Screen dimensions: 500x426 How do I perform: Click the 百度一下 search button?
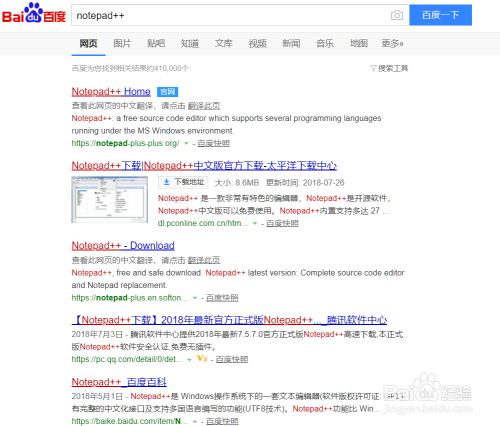(x=440, y=15)
